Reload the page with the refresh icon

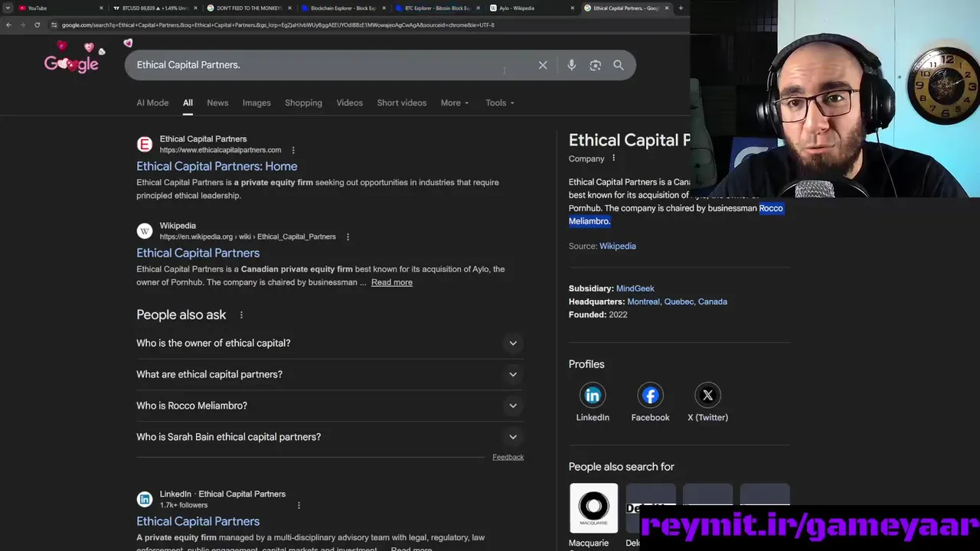pyautogui.click(x=37, y=24)
